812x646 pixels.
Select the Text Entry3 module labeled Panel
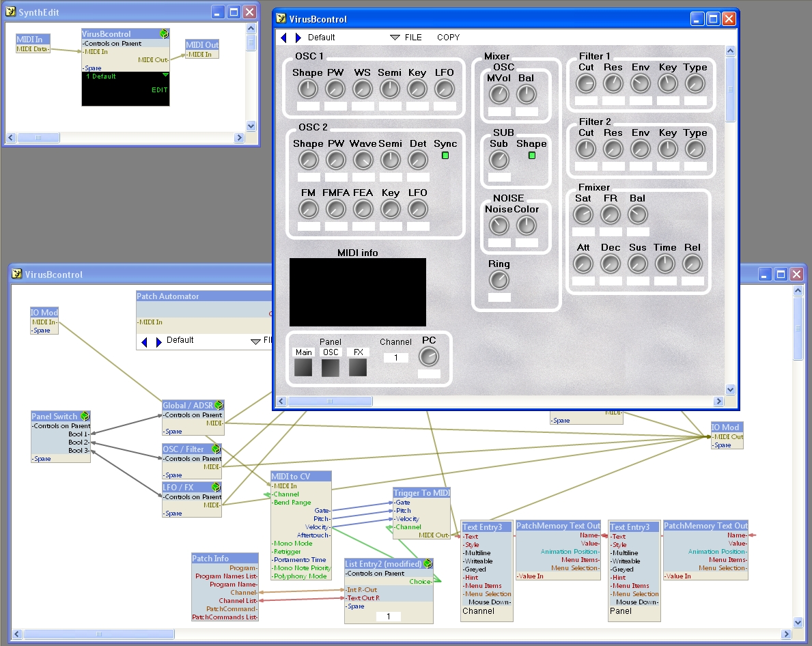pyautogui.click(x=634, y=571)
